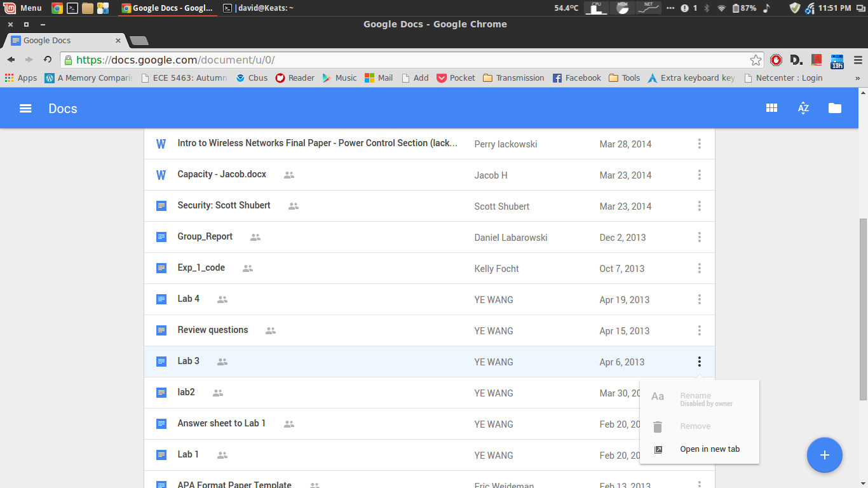Switch to david@Keats terminal in taskbar
The height and width of the screenshot is (488, 868).
258,8
